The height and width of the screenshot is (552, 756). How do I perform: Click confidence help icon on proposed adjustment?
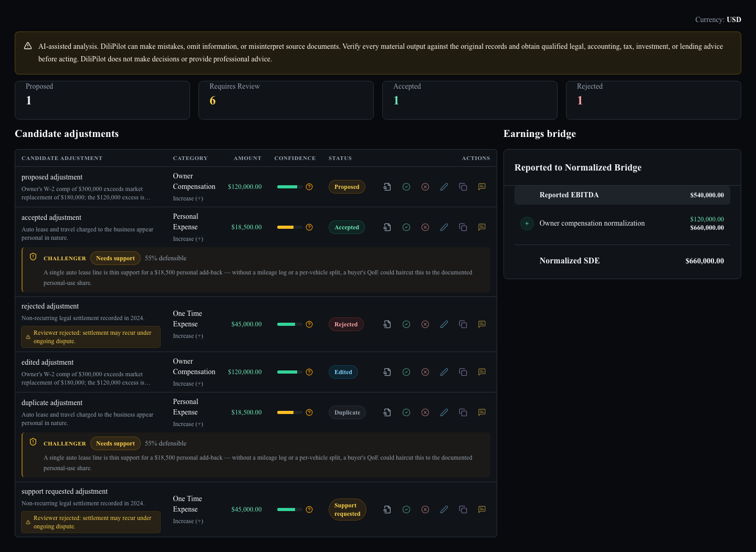pos(309,187)
